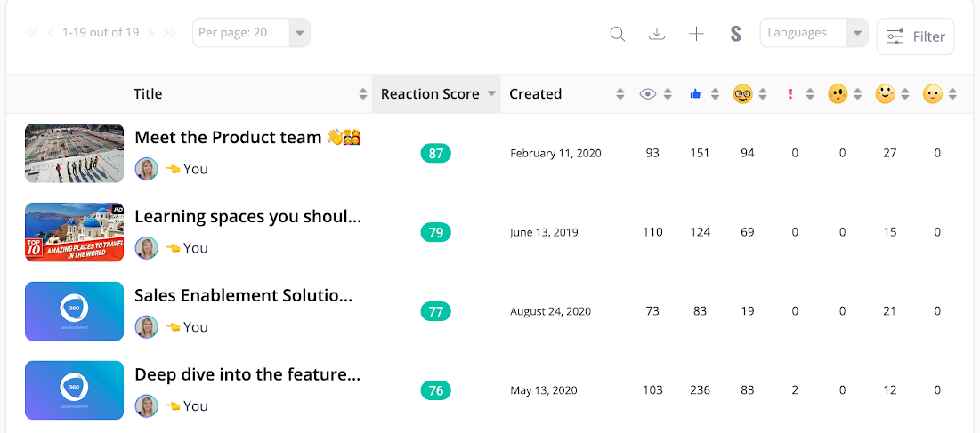Sort by Created column
This screenshot has height=433, width=980.
click(620, 94)
